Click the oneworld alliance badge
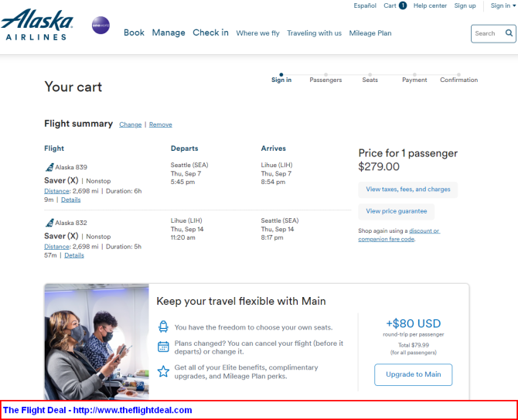The image size is (518, 420). coord(101,25)
